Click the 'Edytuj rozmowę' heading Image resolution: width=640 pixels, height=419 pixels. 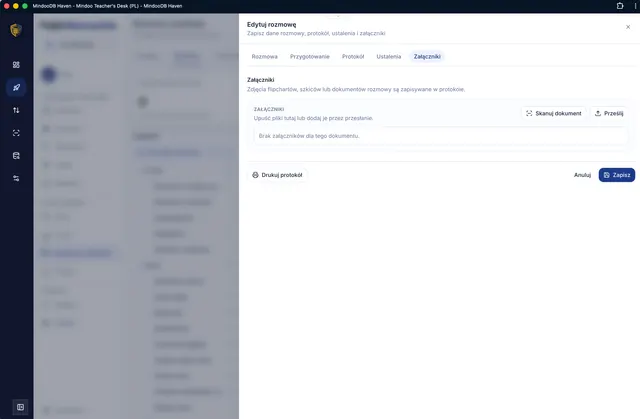271,24
